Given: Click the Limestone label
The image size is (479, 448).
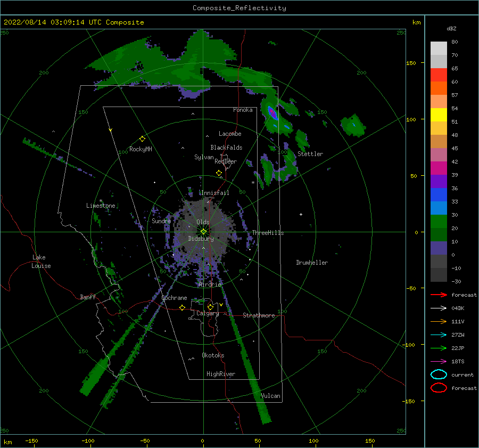Looking at the screenshot, I should tap(101, 206).
